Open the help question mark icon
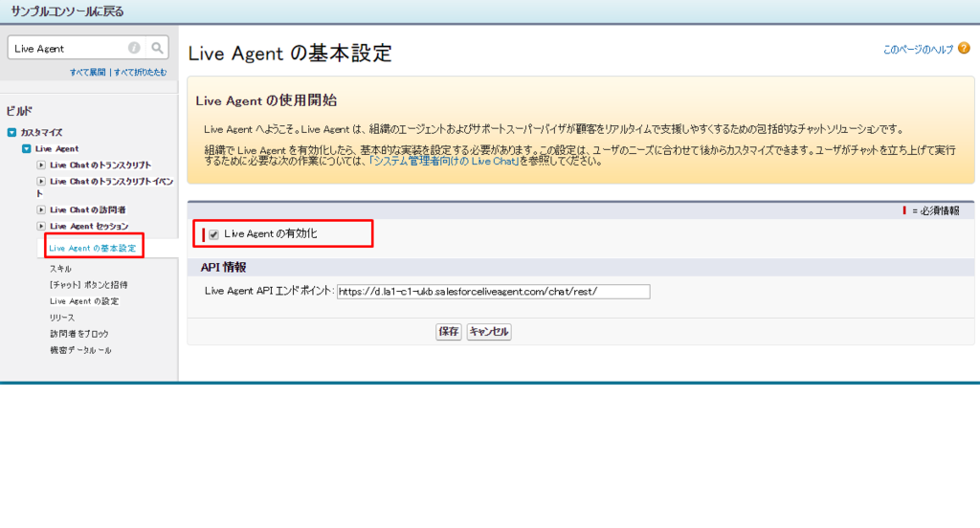This screenshot has height=528, width=980. [x=964, y=48]
